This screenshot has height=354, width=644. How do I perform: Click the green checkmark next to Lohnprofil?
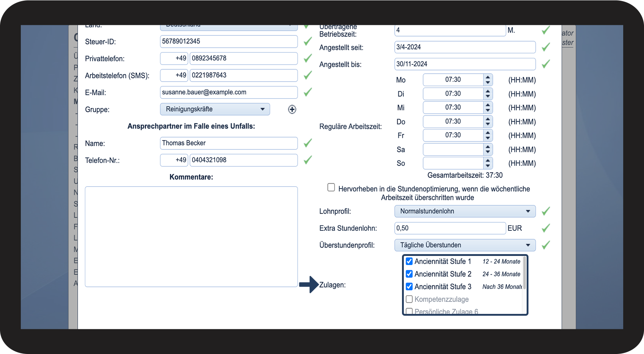[546, 211]
